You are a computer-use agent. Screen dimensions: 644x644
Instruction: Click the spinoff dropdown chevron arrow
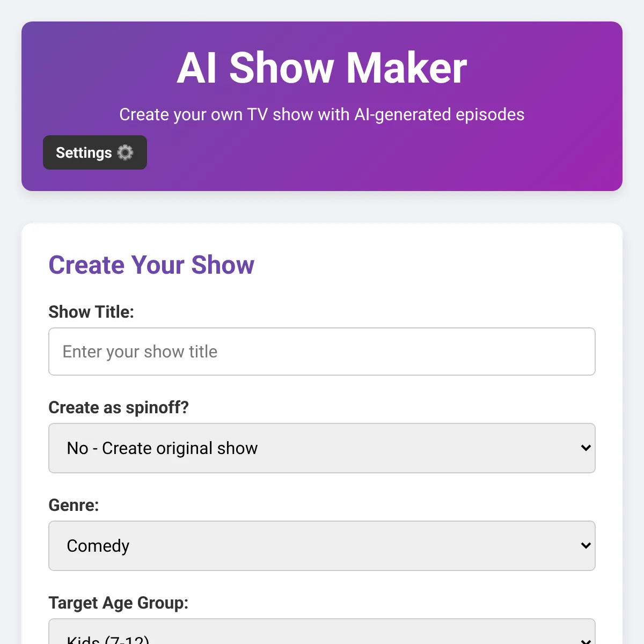(x=586, y=448)
